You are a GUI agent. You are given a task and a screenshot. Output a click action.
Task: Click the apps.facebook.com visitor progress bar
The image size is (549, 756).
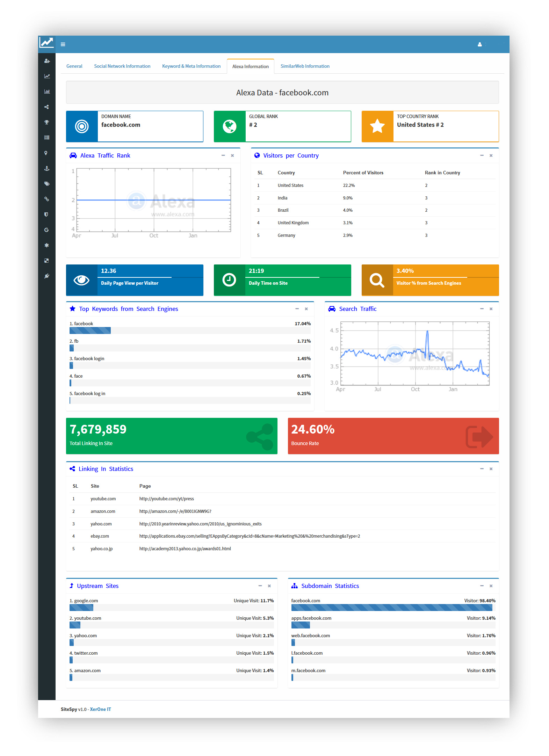point(393,625)
